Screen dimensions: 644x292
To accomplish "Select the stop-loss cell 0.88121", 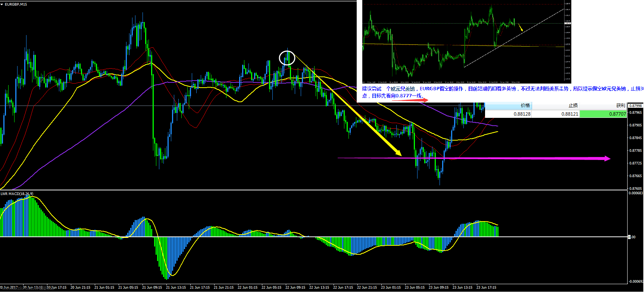I will point(555,114).
